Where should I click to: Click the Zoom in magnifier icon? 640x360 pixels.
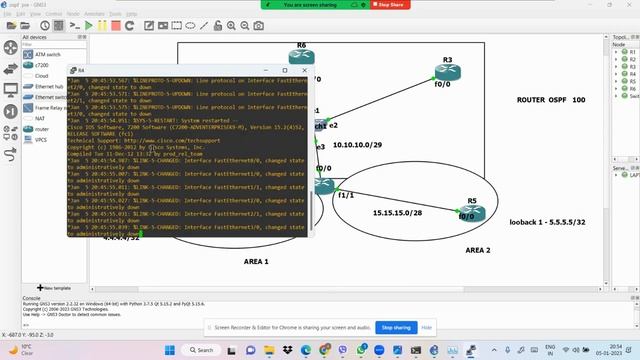point(231,26)
